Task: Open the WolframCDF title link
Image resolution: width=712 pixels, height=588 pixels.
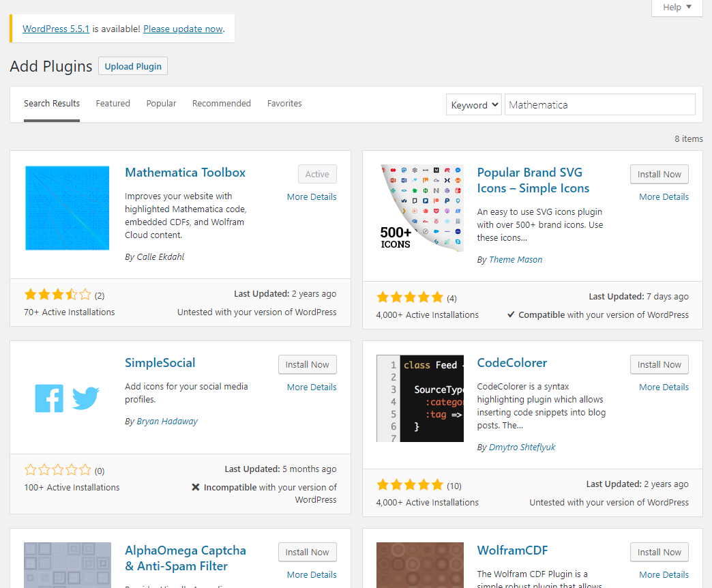Action: coord(512,550)
